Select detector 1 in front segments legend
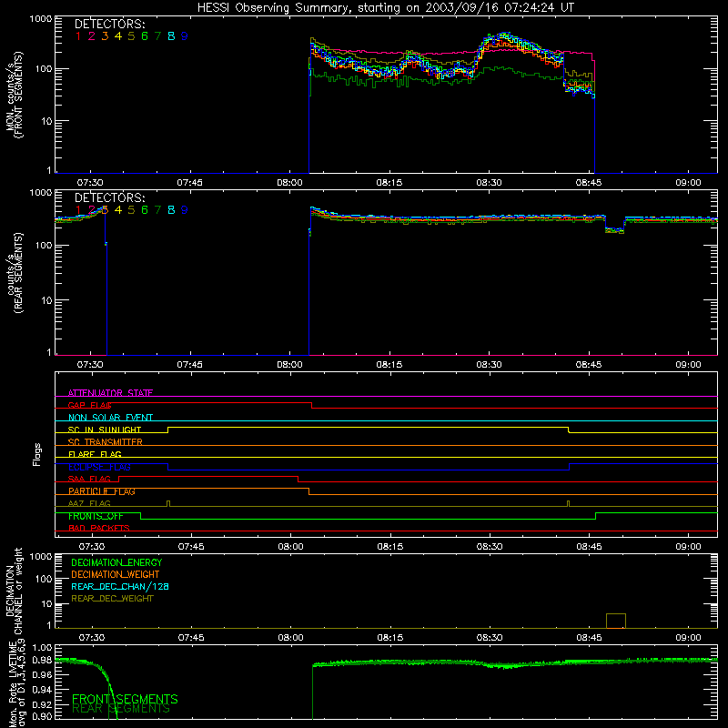Image resolution: width=728 pixels, height=728 pixels. click(x=78, y=36)
